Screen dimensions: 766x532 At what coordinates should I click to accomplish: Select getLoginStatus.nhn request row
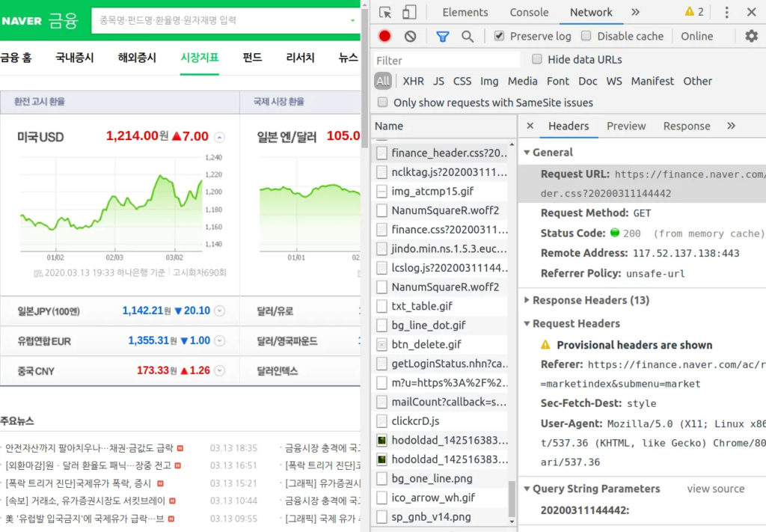pyautogui.click(x=441, y=364)
